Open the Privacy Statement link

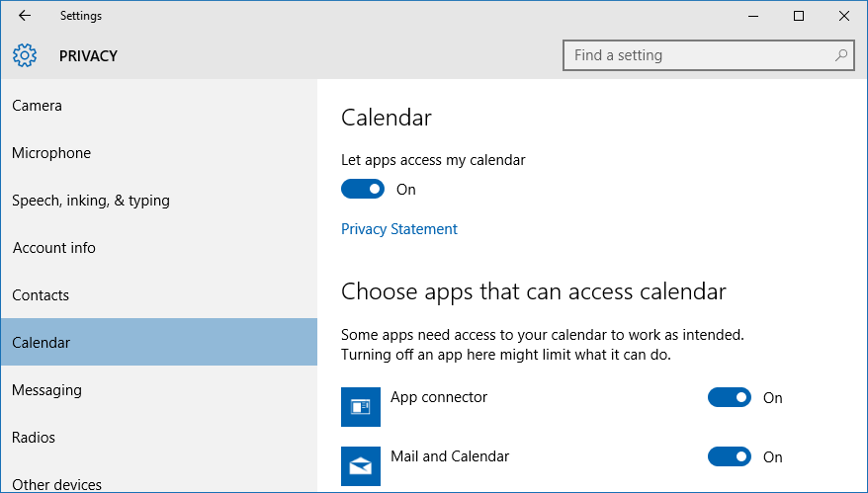tap(399, 229)
